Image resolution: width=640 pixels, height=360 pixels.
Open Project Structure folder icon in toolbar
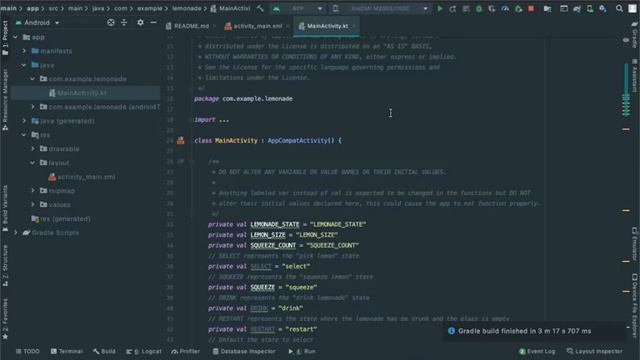click(547, 8)
